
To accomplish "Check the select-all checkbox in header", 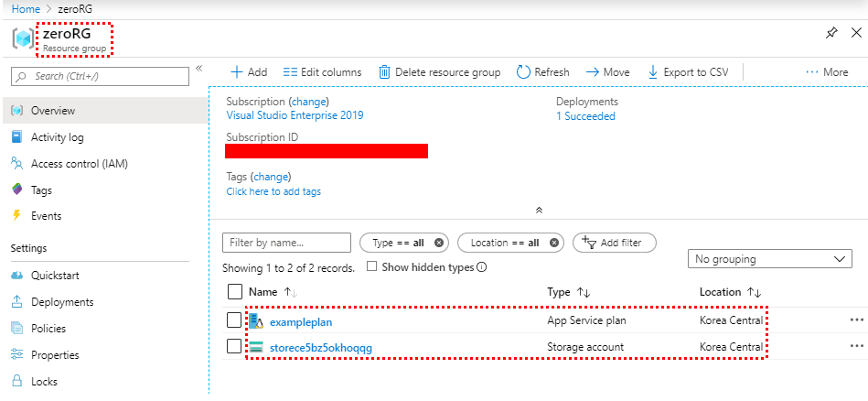I will (235, 291).
